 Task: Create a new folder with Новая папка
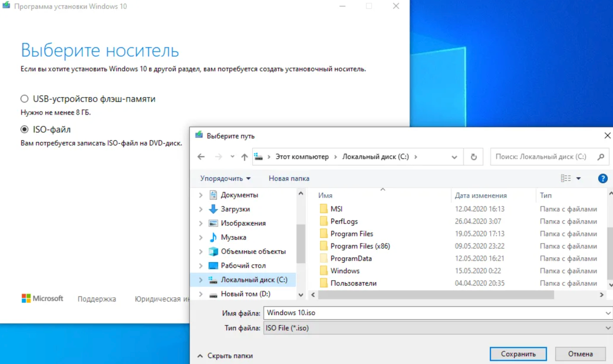pyautogui.click(x=289, y=178)
